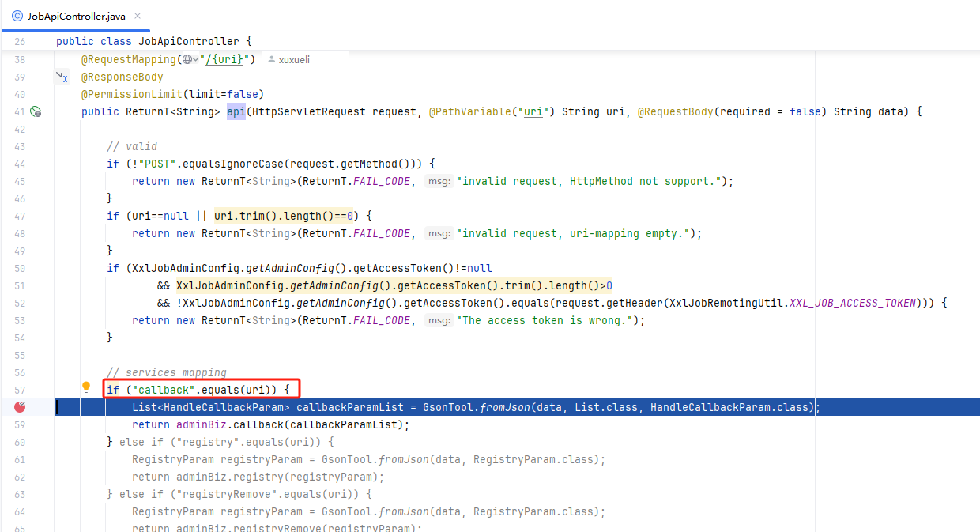Click the string "invalid request, uri-mapping empty."
The height and width of the screenshot is (532, 980).
pos(574,234)
